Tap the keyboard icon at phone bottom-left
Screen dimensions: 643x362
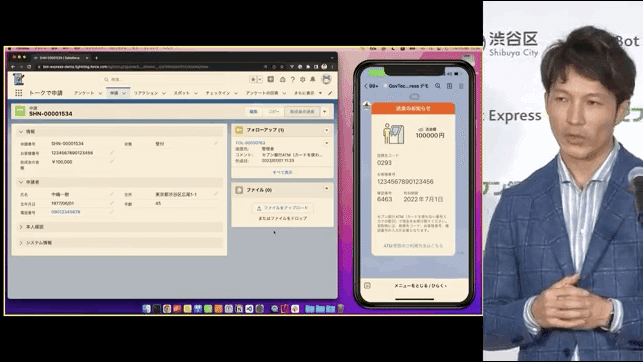(x=367, y=285)
